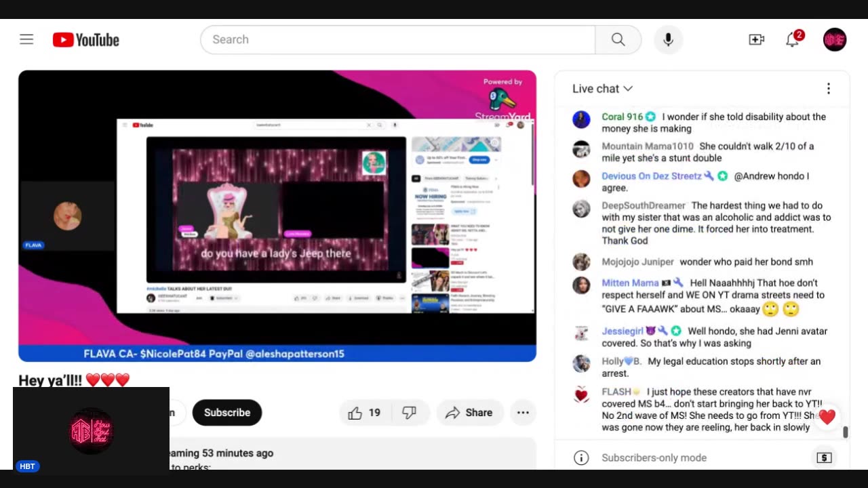Click Devious On Dez Streetz's avatar
The height and width of the screenshot is (488, 868).
point(581,178)
